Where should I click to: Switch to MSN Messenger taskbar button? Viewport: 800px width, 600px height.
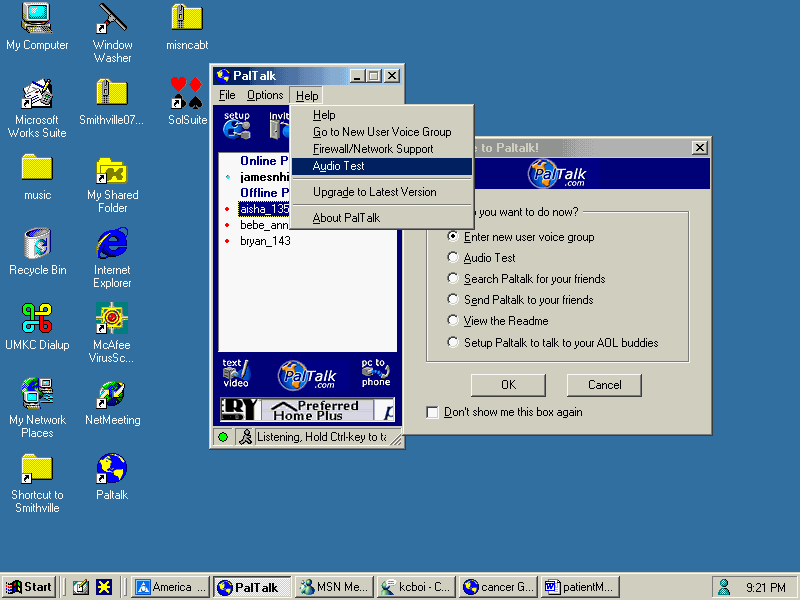click(x=334, y=587)
